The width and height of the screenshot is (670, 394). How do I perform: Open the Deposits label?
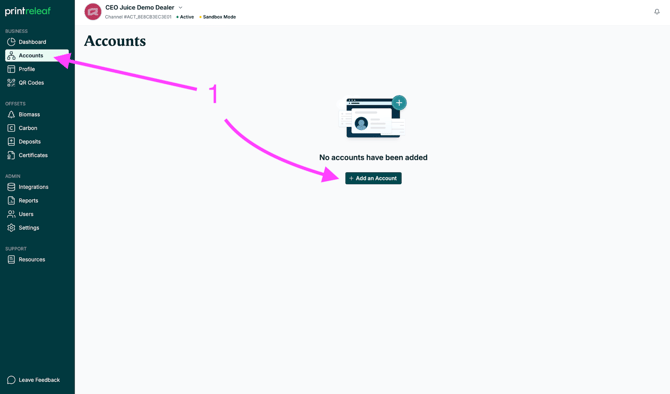pyautogui.click(x=29, y=141)
